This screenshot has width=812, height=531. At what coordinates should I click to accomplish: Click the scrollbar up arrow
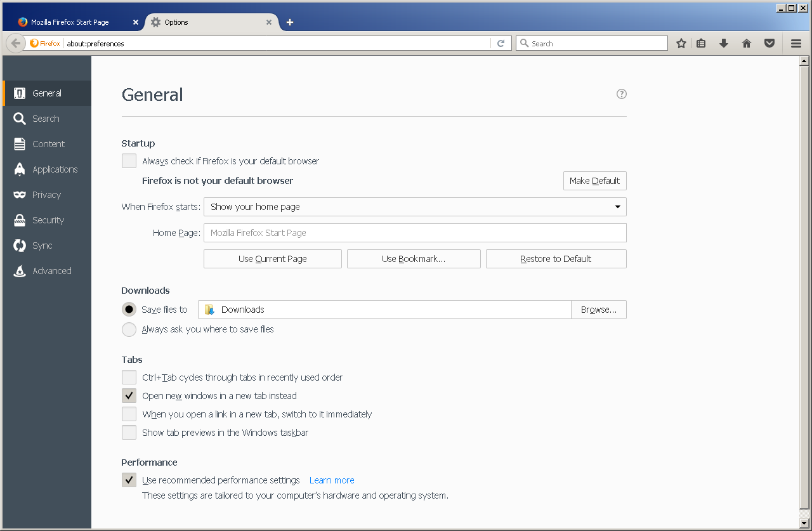click(x=804, y=62)
